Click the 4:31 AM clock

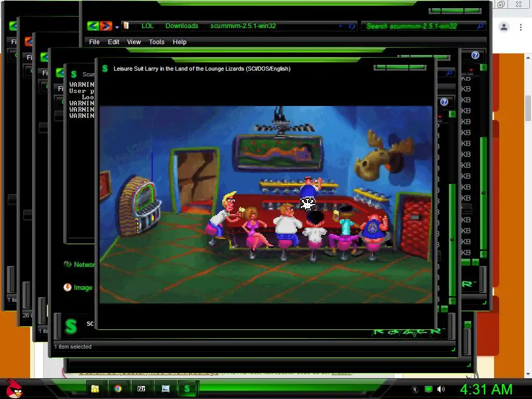point(486,390)
